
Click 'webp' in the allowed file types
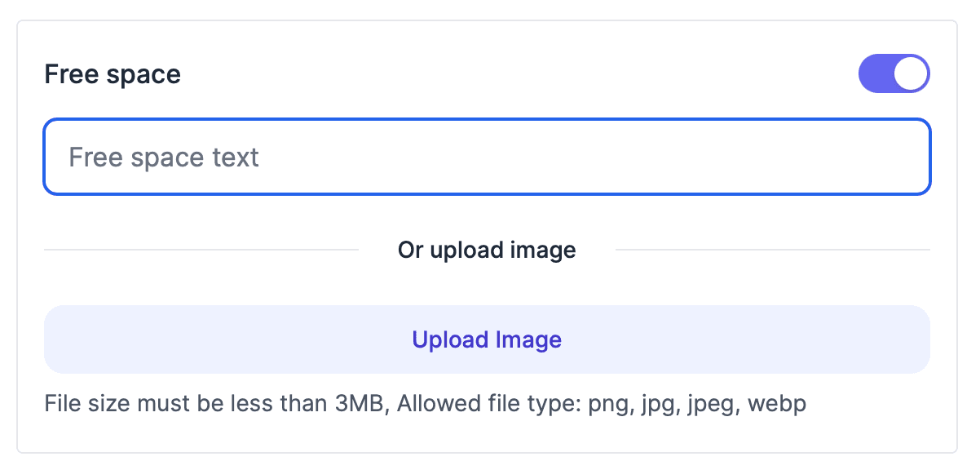pos(777,404)
